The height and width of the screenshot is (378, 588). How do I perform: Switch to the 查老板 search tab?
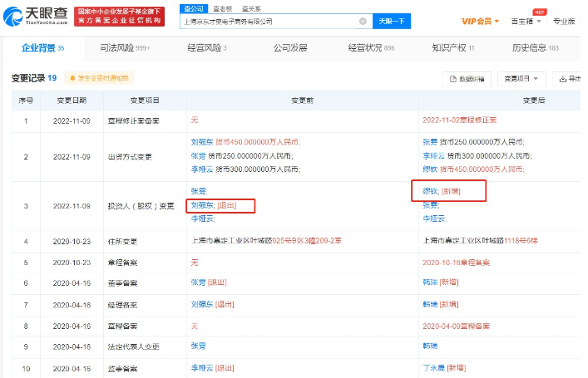click(x=220, y=7)
